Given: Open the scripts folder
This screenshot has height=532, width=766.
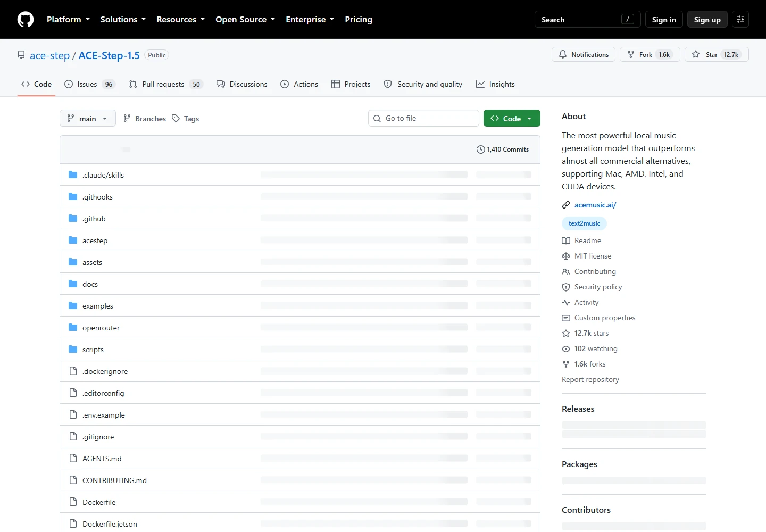Looking at the screenshot, I should pos(93,350).
